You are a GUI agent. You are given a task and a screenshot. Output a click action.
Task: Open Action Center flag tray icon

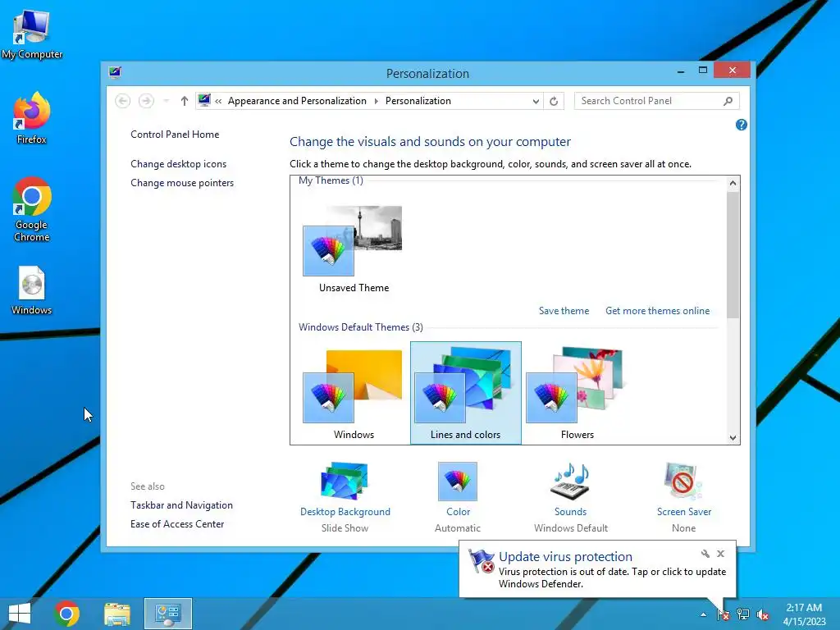point(724,614)
